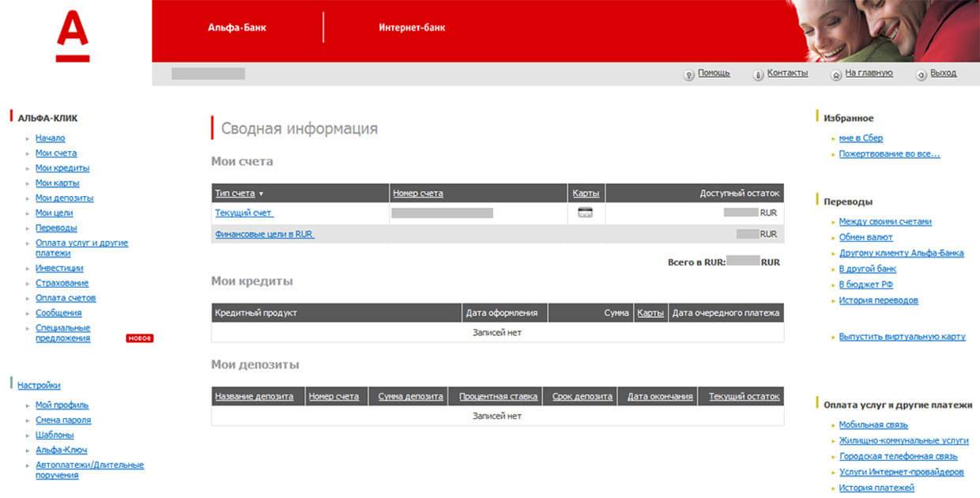The height and width of the screenshot is (498, 980).
Task: Open Услуги Интернет-провайдеров payment
Action: pos(902,472)
